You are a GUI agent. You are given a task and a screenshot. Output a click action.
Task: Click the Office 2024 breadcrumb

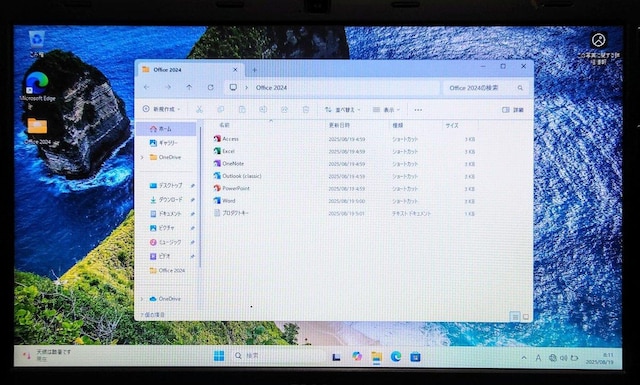pyautogui.click(x=271, y=87)
